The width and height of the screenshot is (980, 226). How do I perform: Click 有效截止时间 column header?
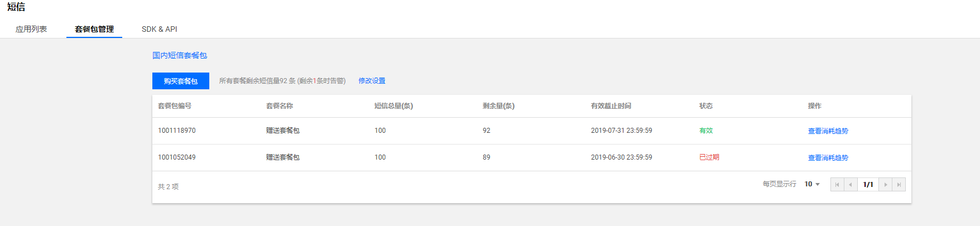pos(611,106)
